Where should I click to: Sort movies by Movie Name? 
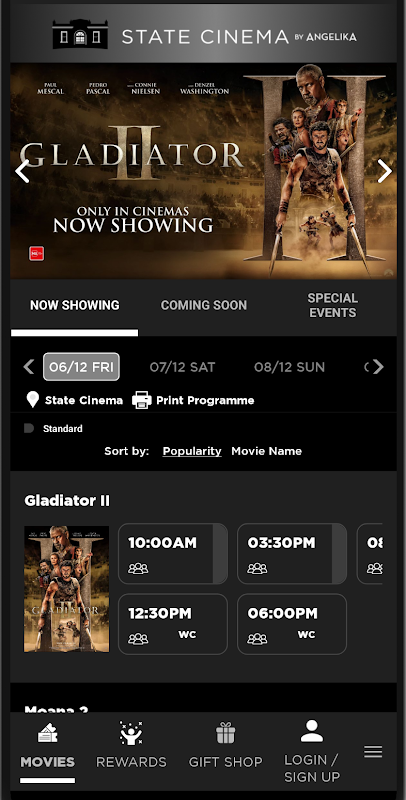coord(266,451)
